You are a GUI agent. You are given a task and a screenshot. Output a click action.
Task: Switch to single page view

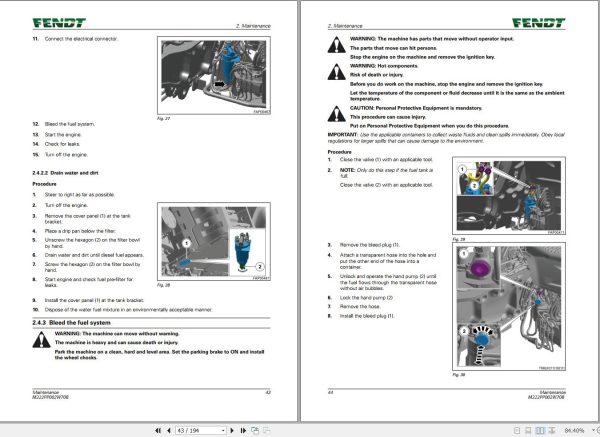tap(517, 430)
